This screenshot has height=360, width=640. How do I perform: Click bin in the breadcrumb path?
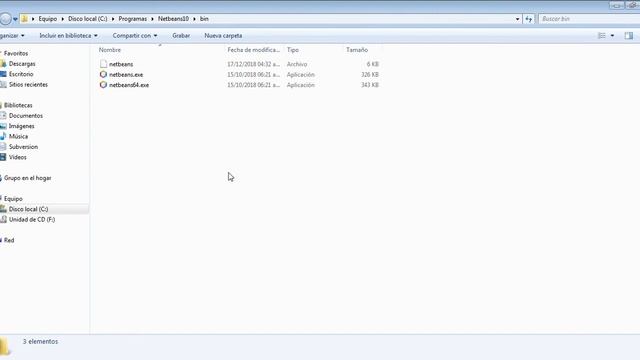click(x=204, y=19)
